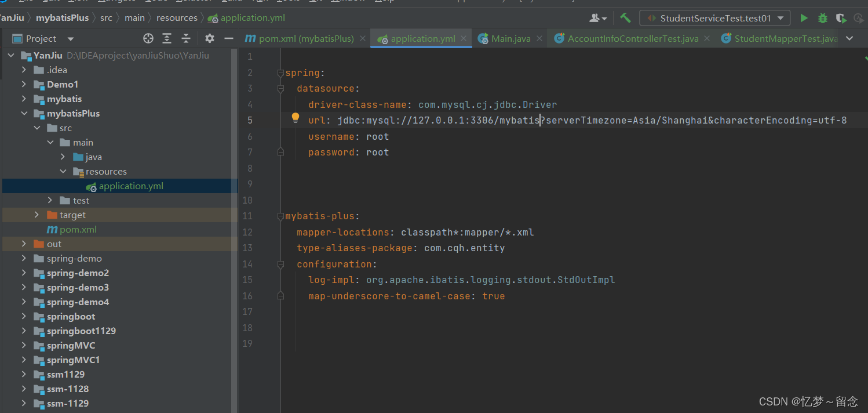Viewport: 868px width, 413px height.
Task: Expand the test folder in project tree
Action: click(49, 200)
